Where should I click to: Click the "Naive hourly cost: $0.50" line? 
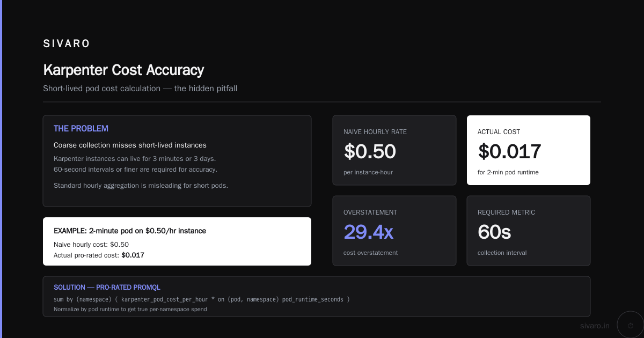pos(91,244)
